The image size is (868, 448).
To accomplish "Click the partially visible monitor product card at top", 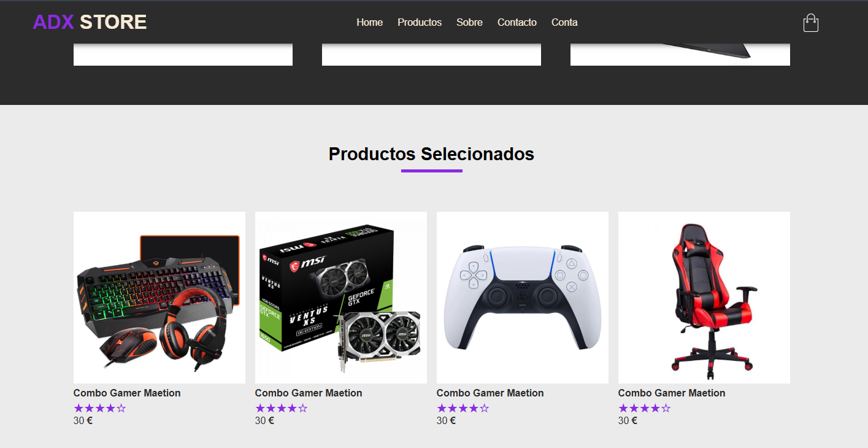I will (680, 55).
